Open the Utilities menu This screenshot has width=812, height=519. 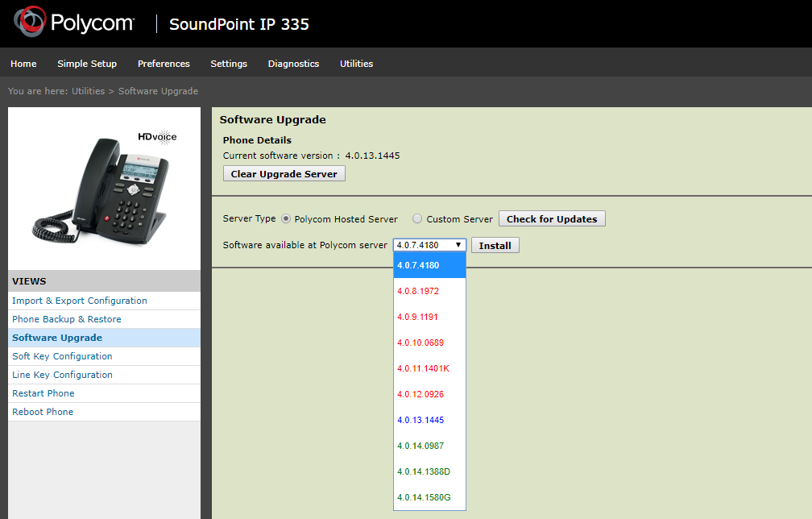356,64
